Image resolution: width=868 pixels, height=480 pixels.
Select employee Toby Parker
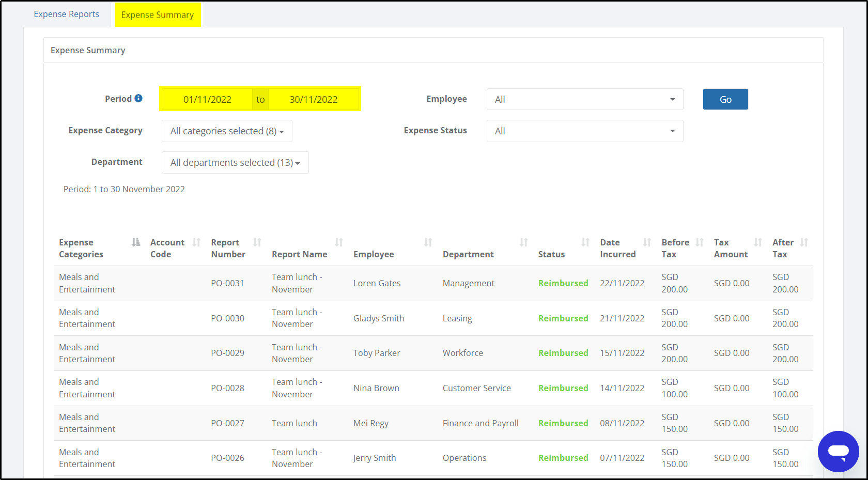(x=377, y=353)
